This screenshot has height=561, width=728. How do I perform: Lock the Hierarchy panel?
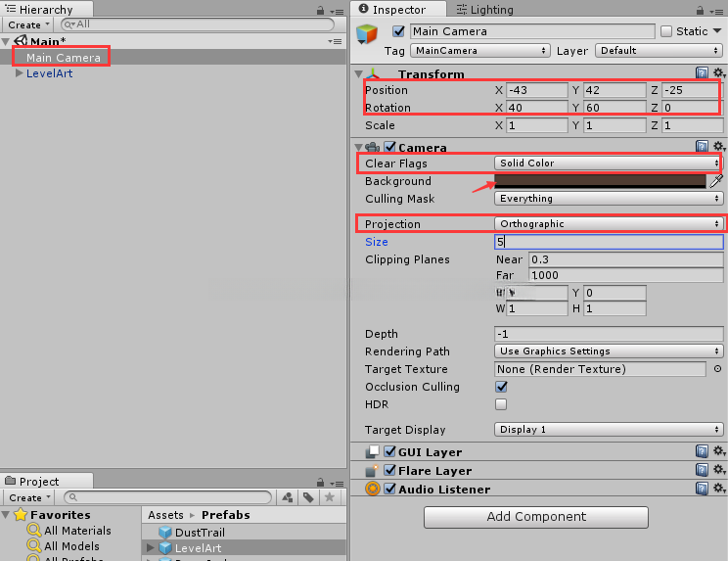320,10
